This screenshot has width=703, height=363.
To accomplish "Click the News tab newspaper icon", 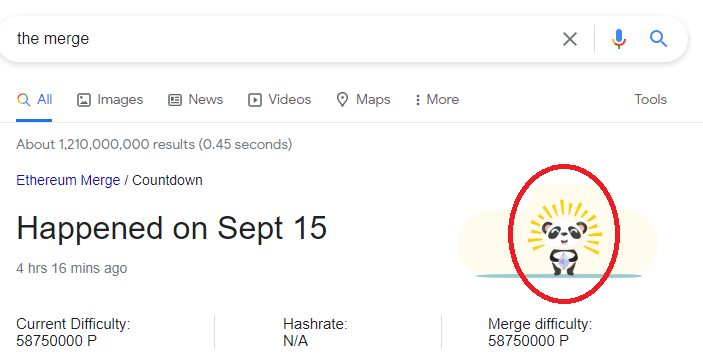I will tap(175, 99).
